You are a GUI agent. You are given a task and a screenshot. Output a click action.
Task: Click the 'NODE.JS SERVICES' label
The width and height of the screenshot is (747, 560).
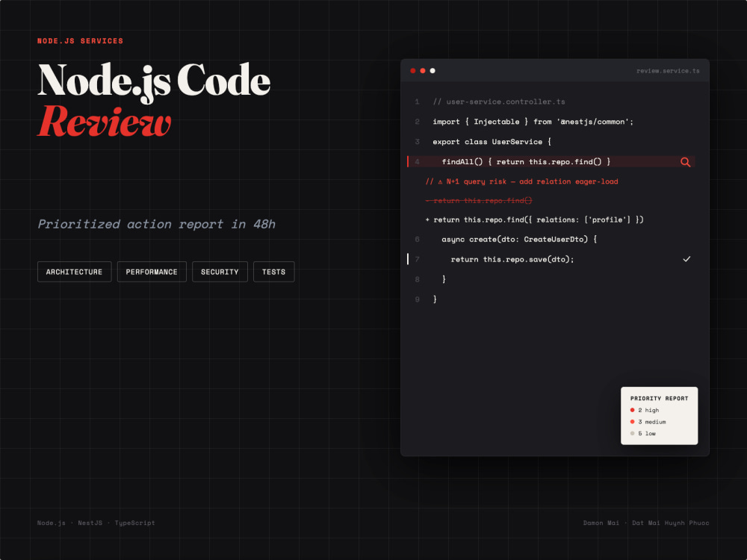[x=80, y=41]
